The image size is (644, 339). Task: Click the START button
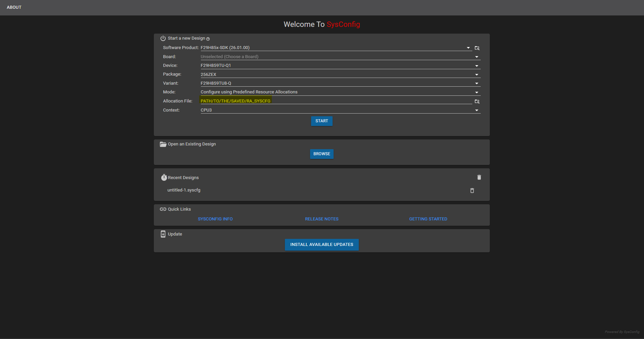322,121
